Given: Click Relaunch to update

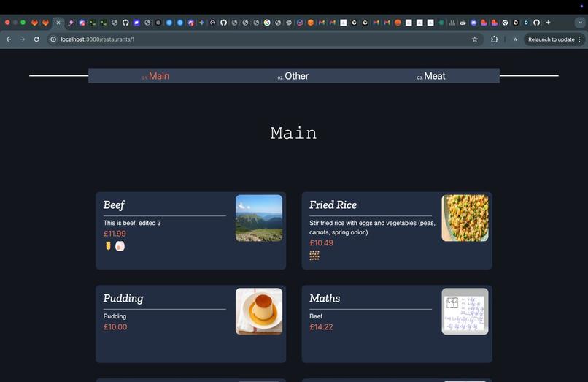Looking at the screenshot, I should [552, 39].
